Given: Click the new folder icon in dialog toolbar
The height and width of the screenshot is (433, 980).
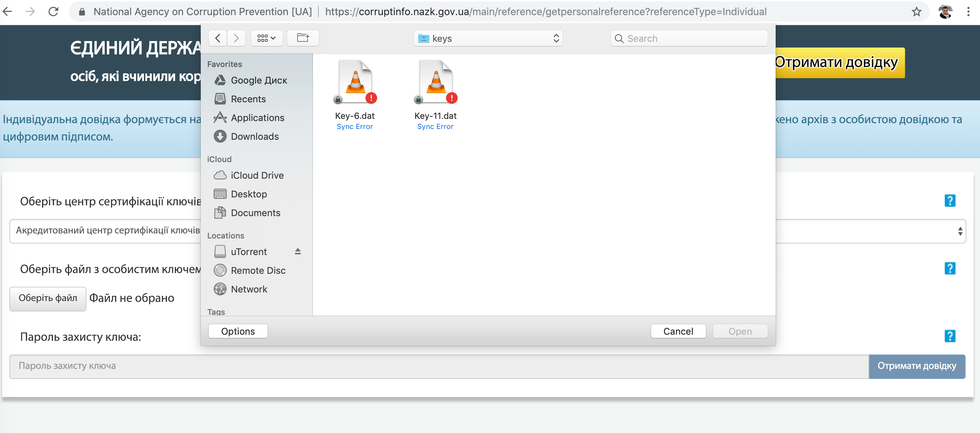Looking at the screenshot, I should pyautogui.click(x=303, y=38).
